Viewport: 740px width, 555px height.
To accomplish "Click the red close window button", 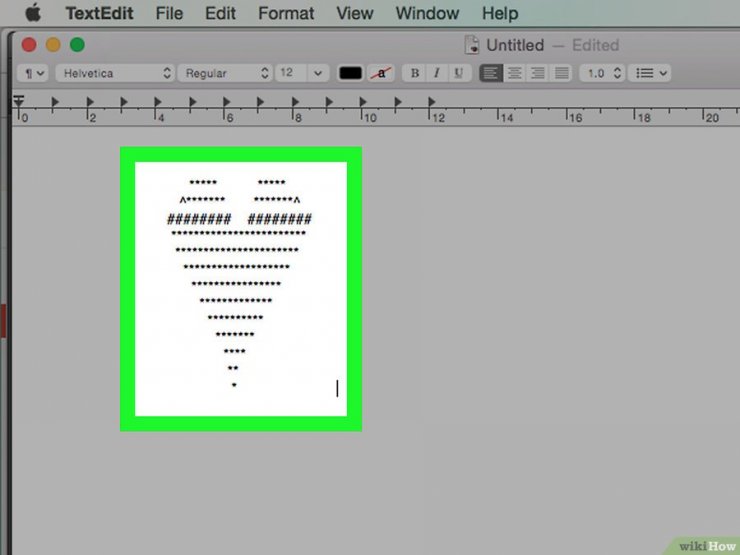I will pos(29,45).
